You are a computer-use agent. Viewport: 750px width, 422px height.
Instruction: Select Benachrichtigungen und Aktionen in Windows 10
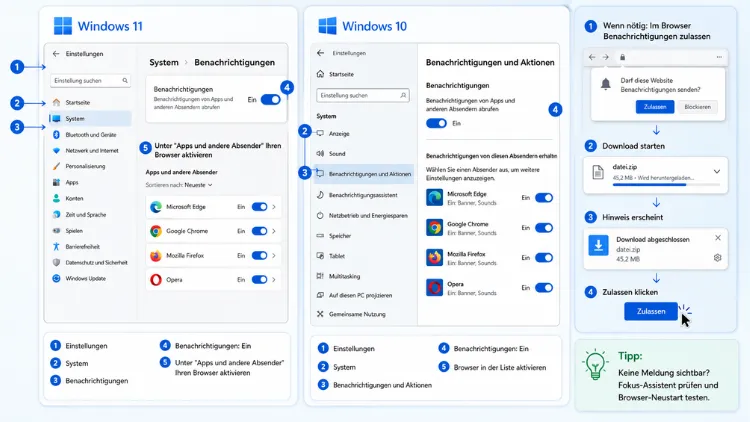(x=364, y=174)
